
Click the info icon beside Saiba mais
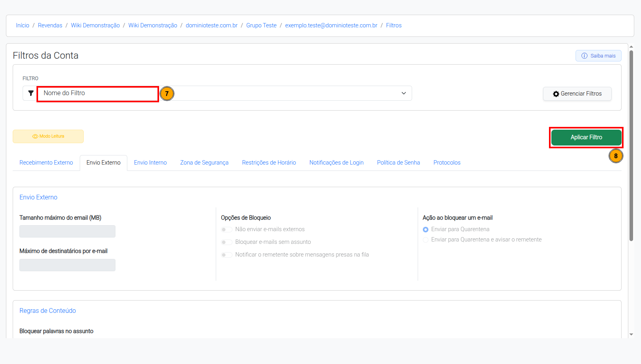[x=584, y=56]
